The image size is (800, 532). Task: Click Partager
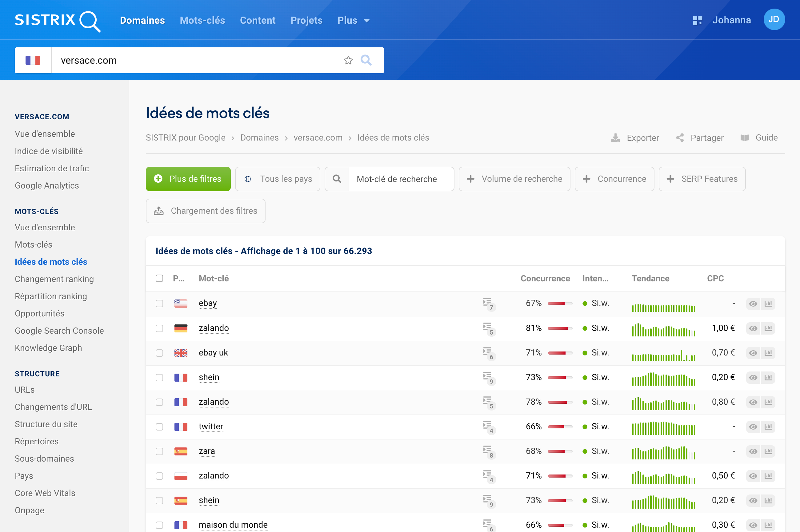point(699,138)
